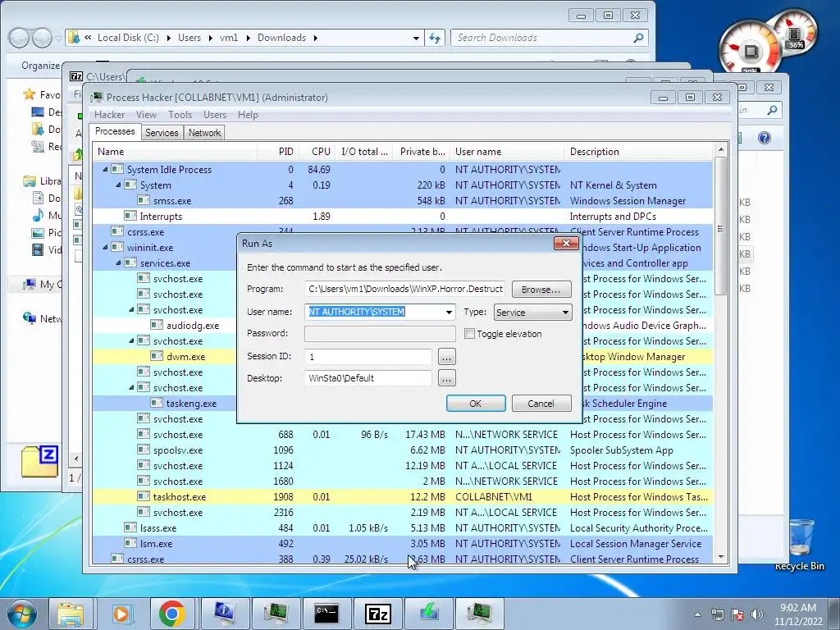This screenshot has width=840, height=630.
Task: Click the network tray icon
Action: point(717,614)
